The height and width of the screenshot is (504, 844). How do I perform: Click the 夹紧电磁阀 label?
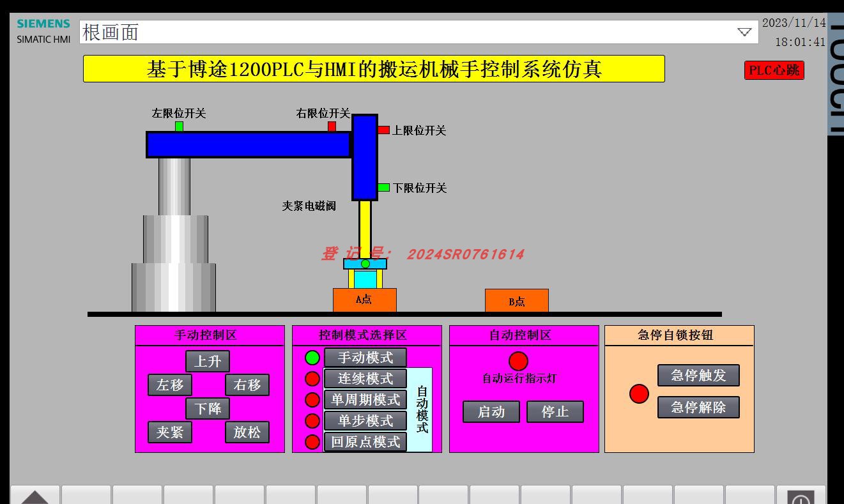(x=309, y=206)
